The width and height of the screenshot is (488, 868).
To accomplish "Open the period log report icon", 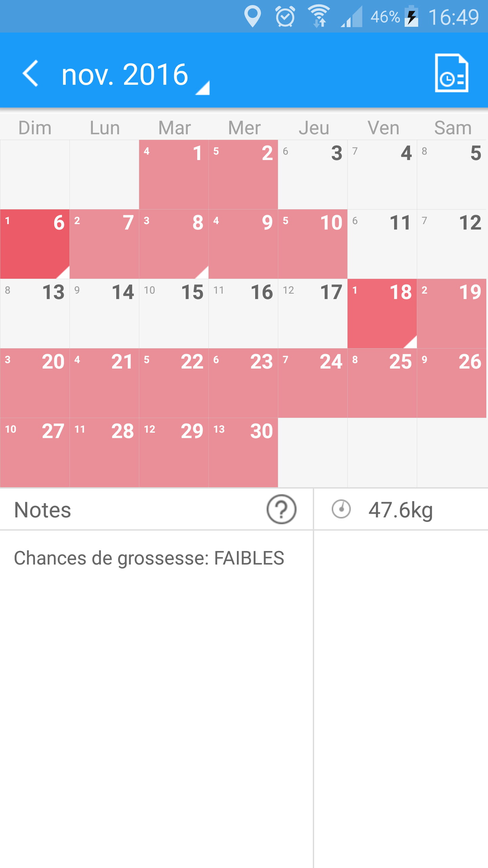I will coord(451,73).
